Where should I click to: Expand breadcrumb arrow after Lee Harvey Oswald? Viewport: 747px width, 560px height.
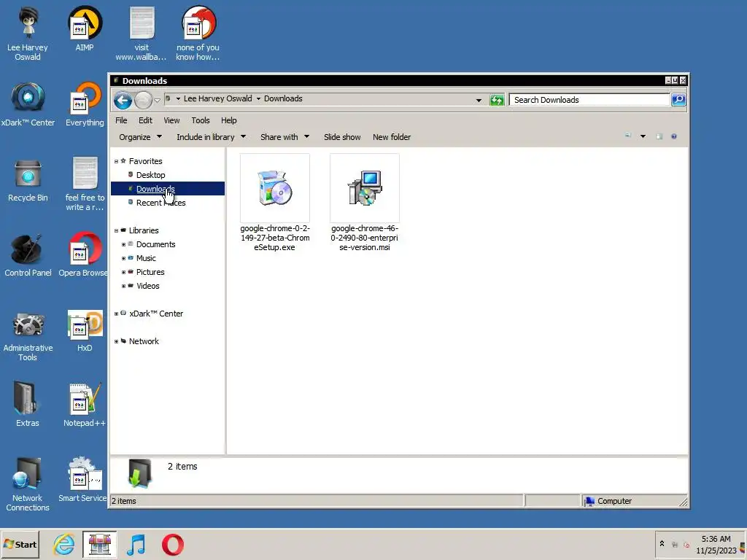point(259,99)
